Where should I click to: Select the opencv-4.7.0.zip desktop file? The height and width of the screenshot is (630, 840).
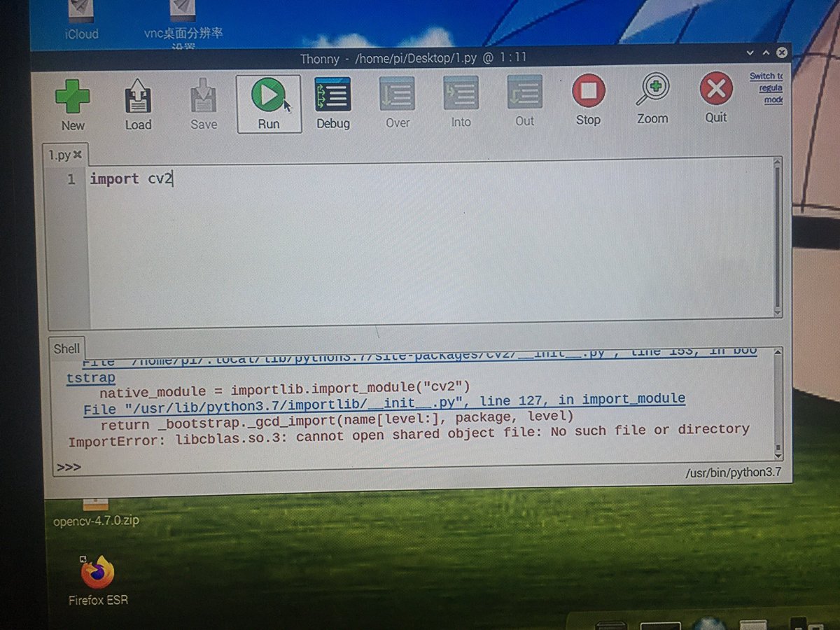point(96,514)
